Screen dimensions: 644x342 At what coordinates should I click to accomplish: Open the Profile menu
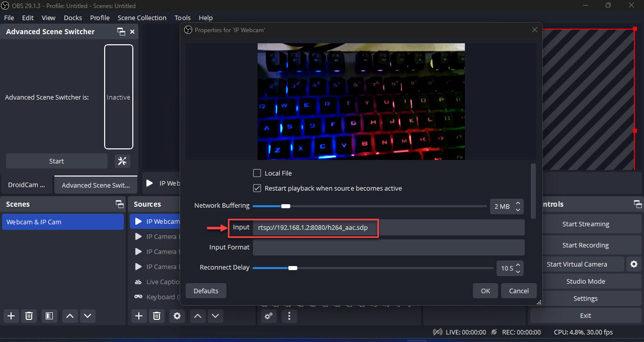click(100, 18)
